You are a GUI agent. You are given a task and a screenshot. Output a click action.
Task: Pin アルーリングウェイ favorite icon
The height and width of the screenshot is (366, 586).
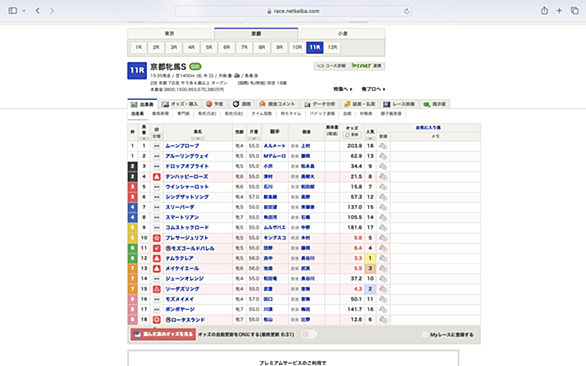click(383, 156)
